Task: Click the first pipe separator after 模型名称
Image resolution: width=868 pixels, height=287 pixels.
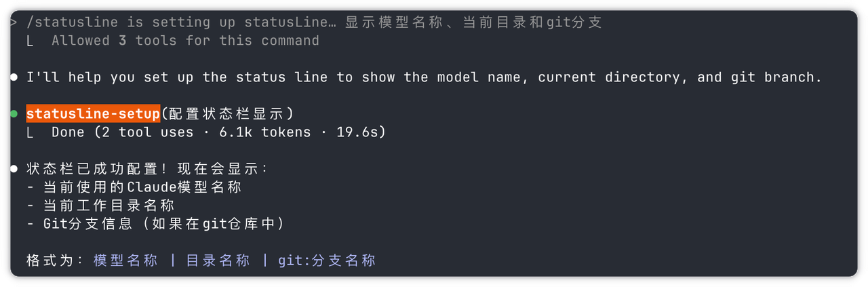Action: coord(173,261)
